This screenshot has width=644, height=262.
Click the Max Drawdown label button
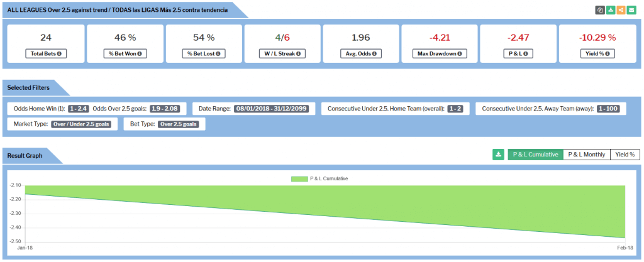click(440, 53)
